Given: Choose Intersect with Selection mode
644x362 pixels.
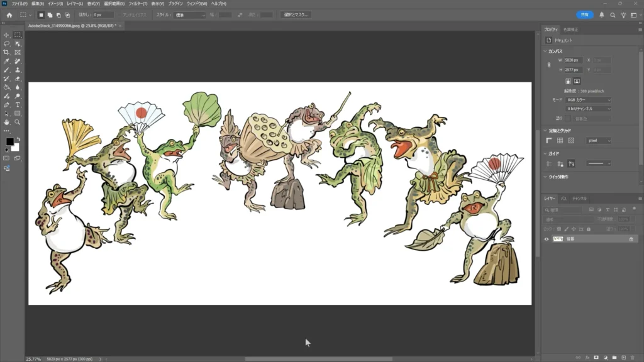Looking at the screenshot, I should click(x=67, y=15).
